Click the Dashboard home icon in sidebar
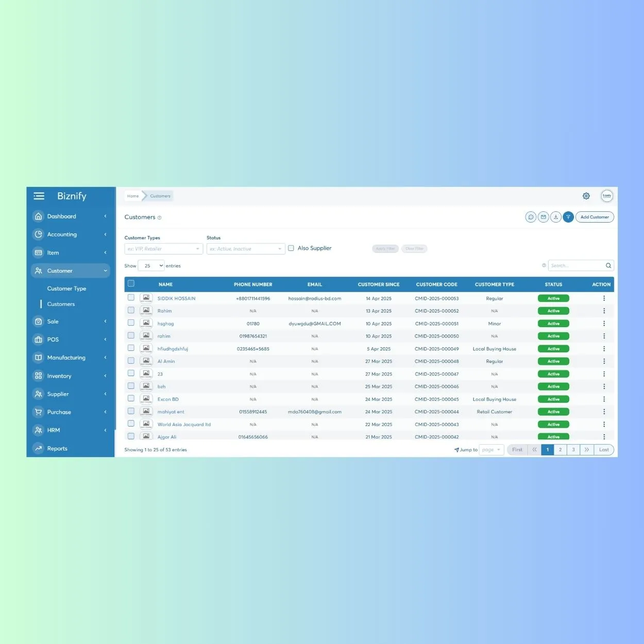Image resolution: width=644 pixels, height=644 pixels. [x=39, y=216]
